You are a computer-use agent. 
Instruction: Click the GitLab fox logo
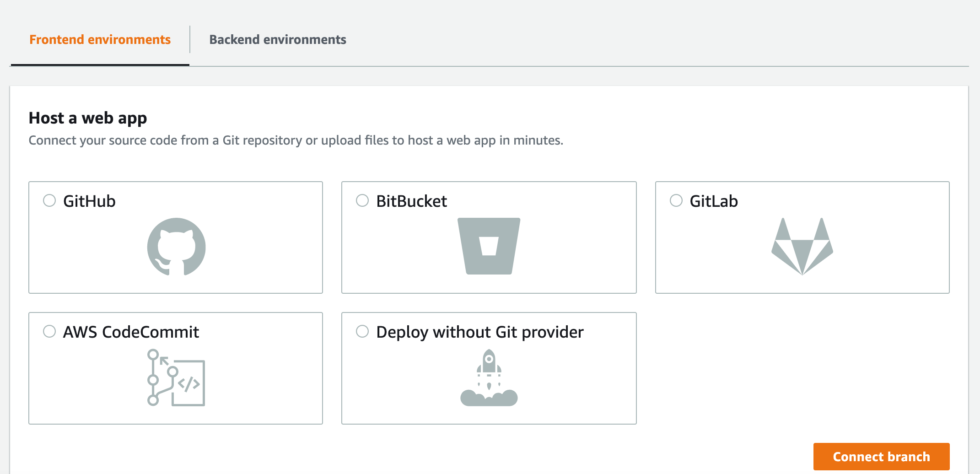pos(802,246)
